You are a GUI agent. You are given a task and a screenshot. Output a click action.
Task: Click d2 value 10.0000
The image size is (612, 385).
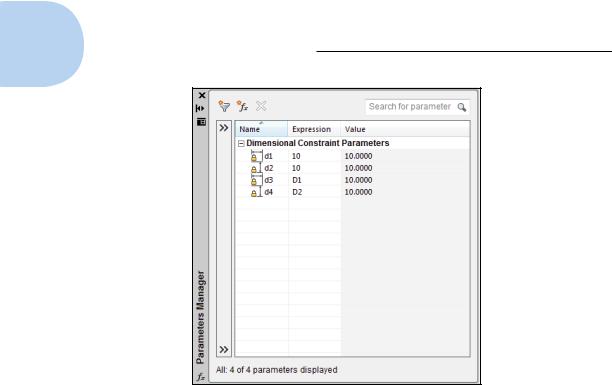pyautogui.click(x=358, y=168)
